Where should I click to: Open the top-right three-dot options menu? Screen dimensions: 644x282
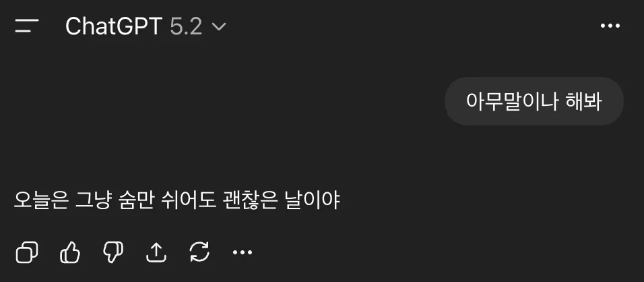tap(610, 26)
